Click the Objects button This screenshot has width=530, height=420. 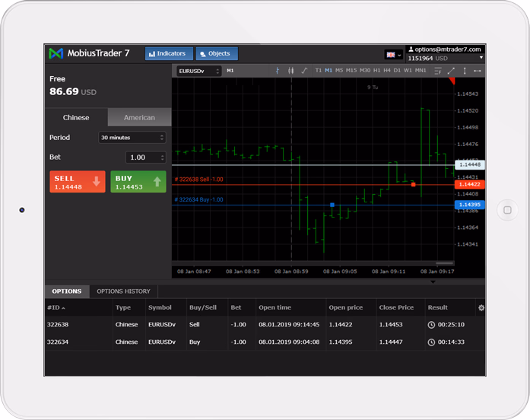[x=217, y=53]
